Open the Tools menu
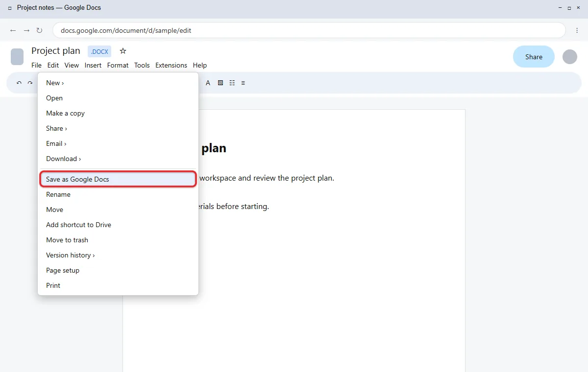This screenshot has height=372, width=588. coord(142,65)
